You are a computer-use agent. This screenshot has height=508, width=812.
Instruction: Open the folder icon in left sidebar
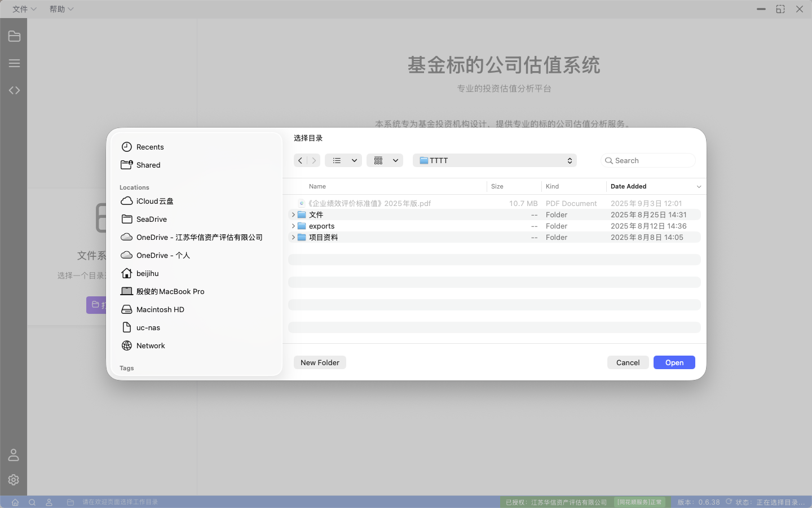(14, 37)
